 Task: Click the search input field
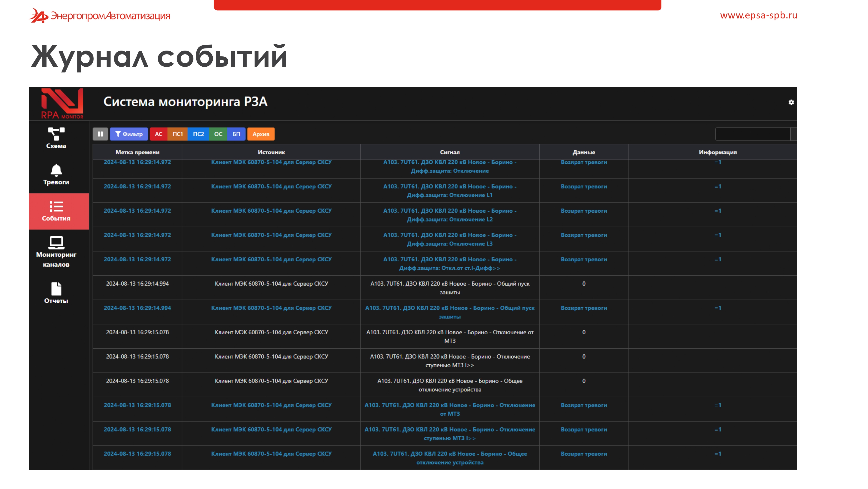pyautogui.click(x=752, y=134)
